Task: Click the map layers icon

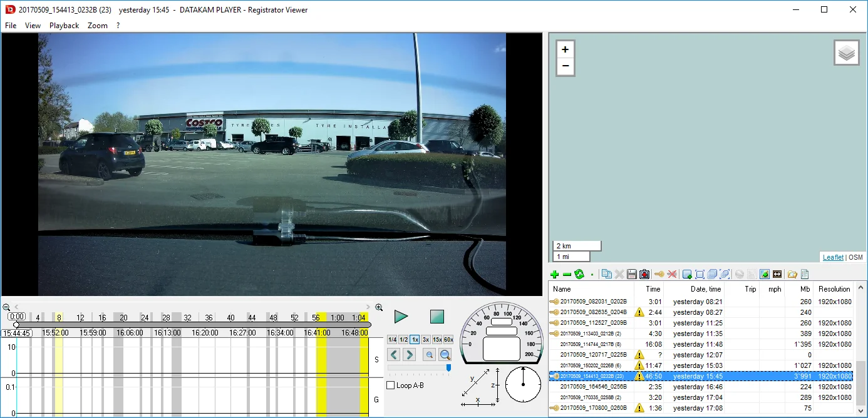Action: (x=847, y=53)
